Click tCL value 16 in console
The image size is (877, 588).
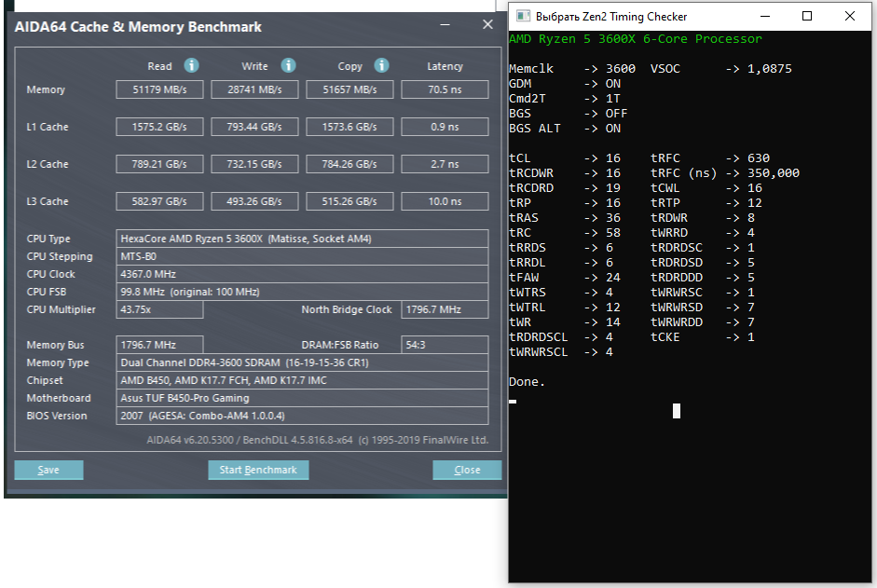click(613, 157)
